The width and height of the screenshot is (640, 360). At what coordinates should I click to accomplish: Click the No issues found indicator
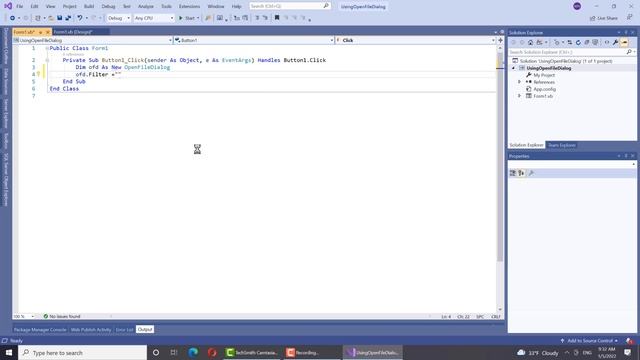tap(62, 316)
